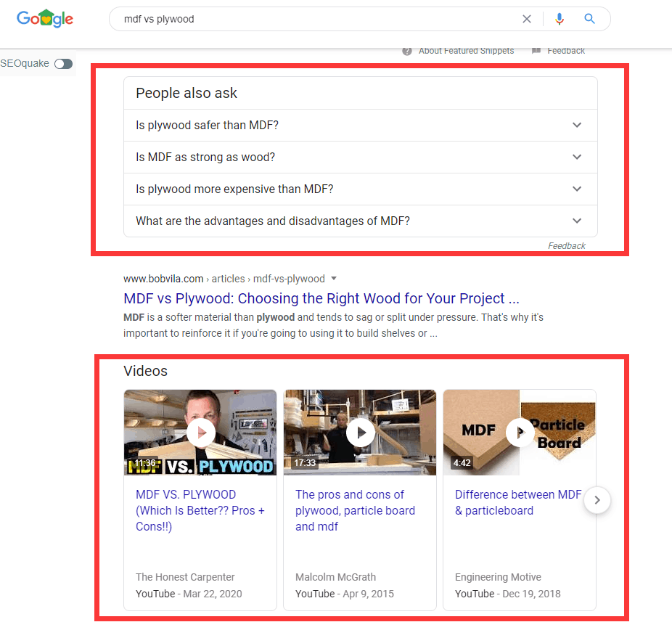Expand advantages and disadvantages of MDF question
The width and height of the screenshot is (672, 630).
(x=361, y=221)
